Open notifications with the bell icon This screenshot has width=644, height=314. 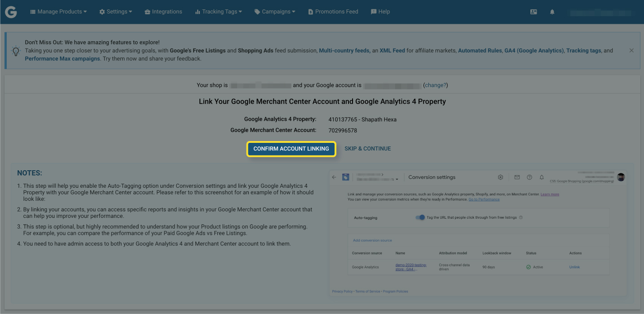pyautogui.click(x=552, y=12)
